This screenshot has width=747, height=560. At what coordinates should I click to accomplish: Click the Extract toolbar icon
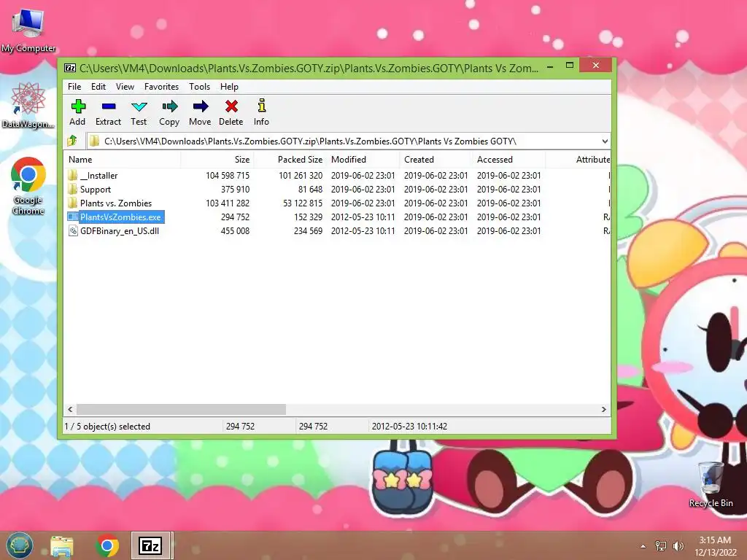coord(109,106)
